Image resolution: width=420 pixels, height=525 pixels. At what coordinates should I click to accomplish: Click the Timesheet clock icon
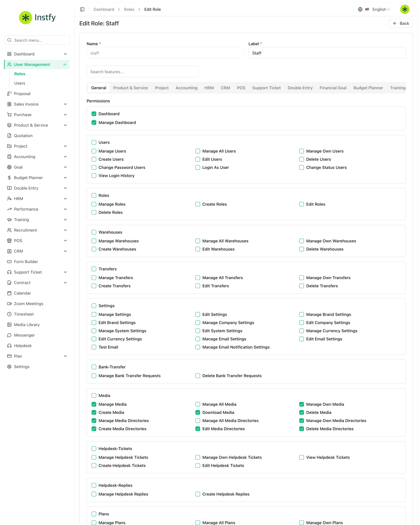tap(9, 314)
